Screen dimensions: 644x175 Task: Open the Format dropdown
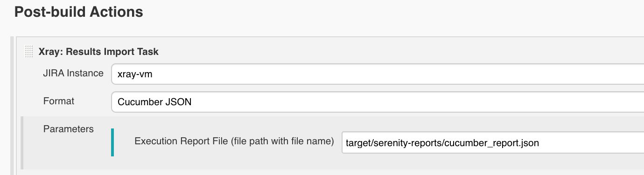coord(378,102)
